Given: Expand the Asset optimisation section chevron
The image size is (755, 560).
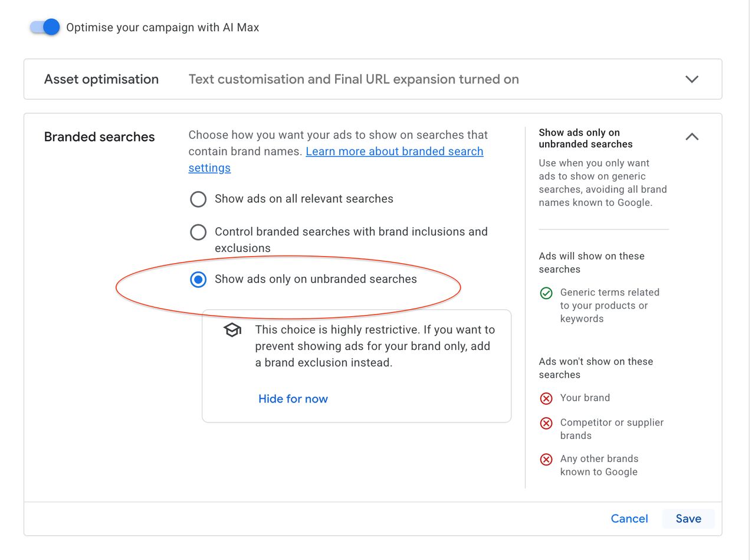Looking at the screenshot, I should [x=692, y=79].
